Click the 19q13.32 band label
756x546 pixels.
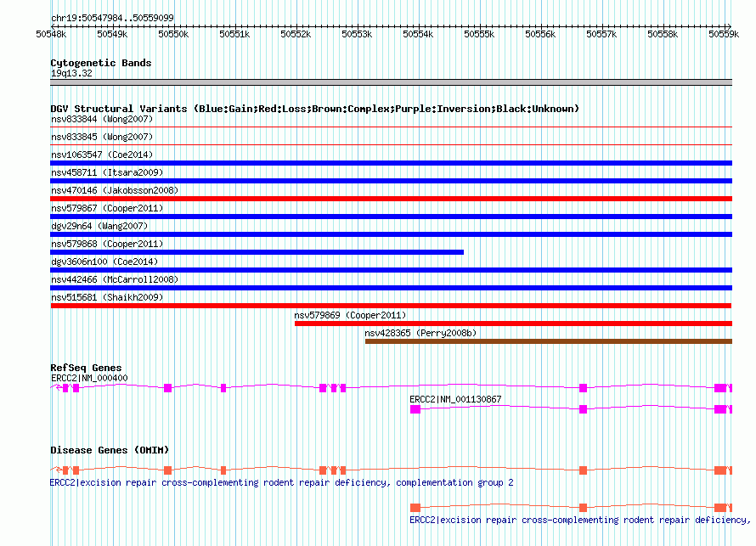71,73
